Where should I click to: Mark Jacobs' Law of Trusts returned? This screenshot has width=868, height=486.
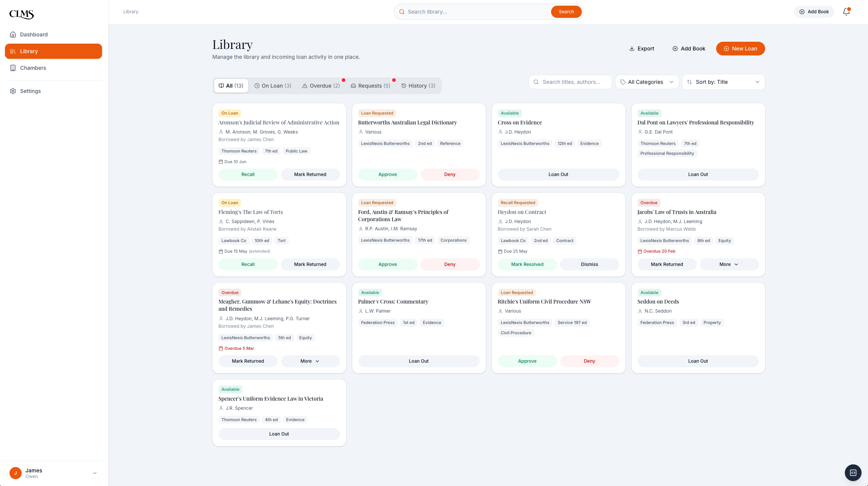click(667, 264)
